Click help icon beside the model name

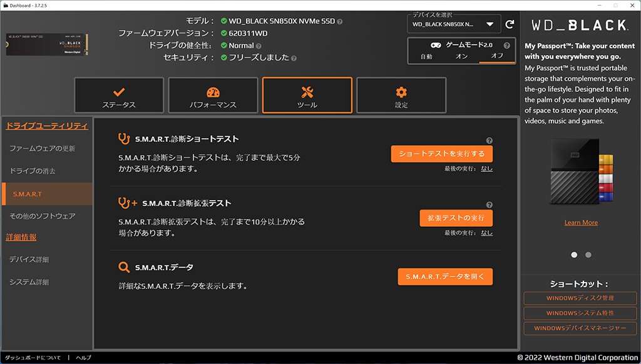click(340, 21)
